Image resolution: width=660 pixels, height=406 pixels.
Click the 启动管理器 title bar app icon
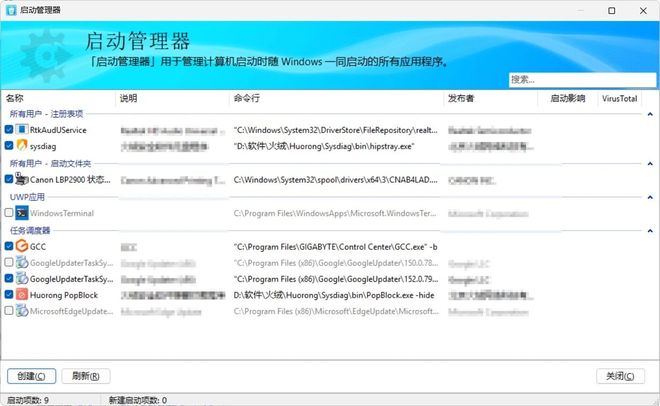[11, 10]
